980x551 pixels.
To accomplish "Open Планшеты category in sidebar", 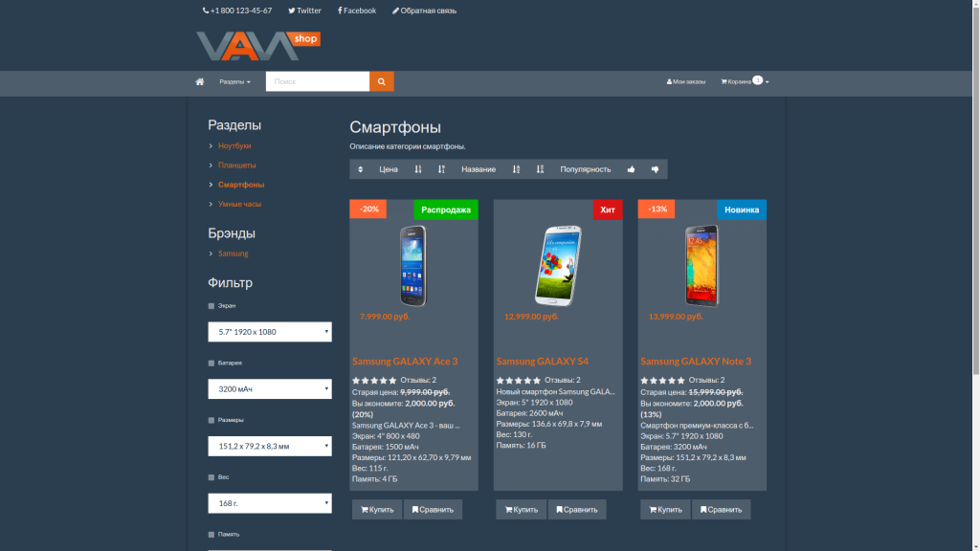I will click(237, 165).
